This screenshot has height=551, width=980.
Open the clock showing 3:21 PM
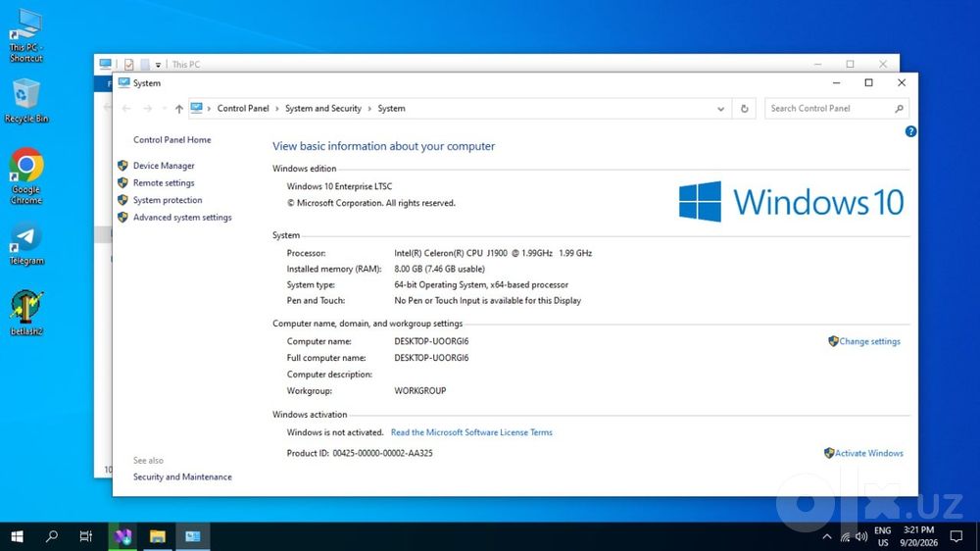[919, 536]
